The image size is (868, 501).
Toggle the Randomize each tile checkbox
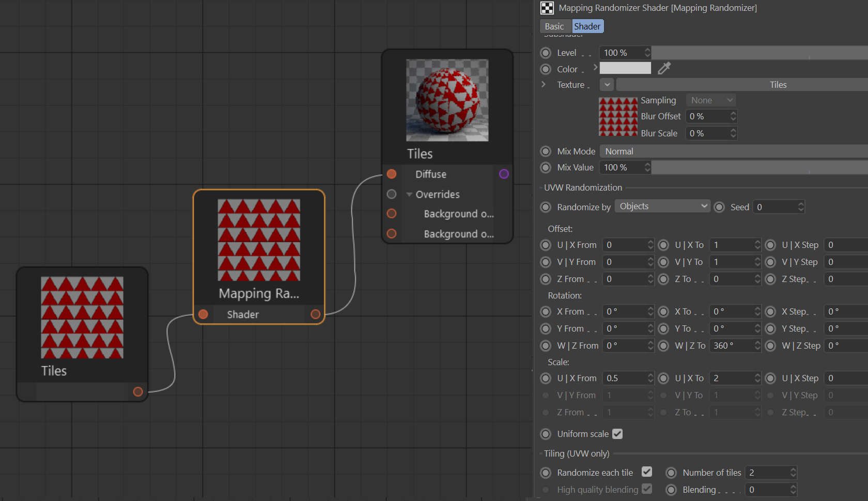click(647, 472)
